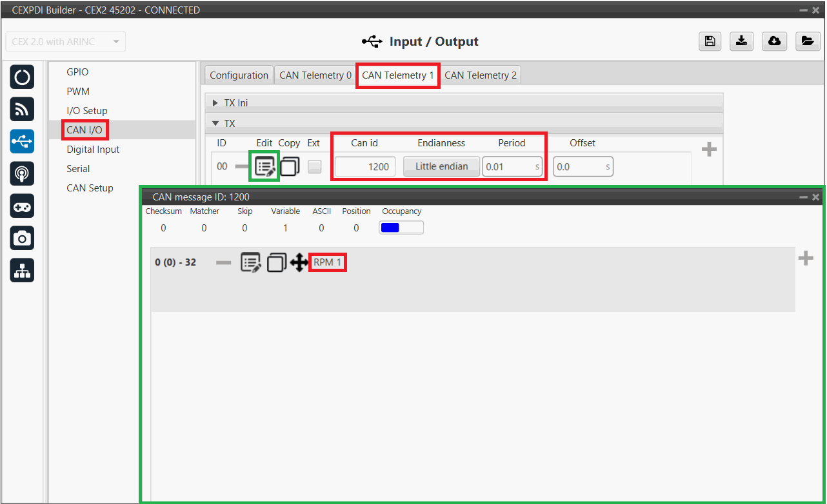The width and height of the screenshot is (827, 504).
Task: Toggle the Ext checkbox for message 00
Action: click(314, 167)
